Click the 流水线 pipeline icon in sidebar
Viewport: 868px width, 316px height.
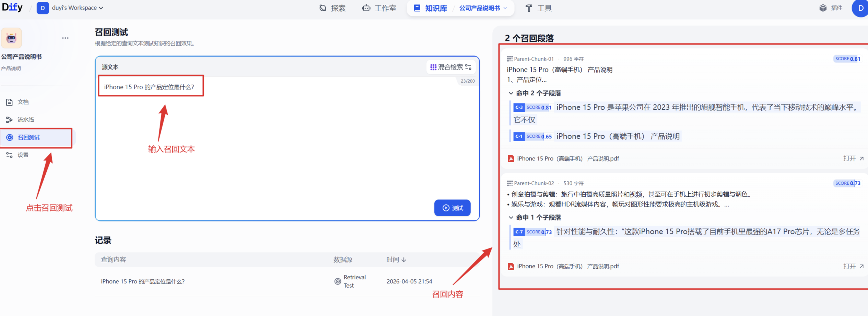[x=9, y=120]
